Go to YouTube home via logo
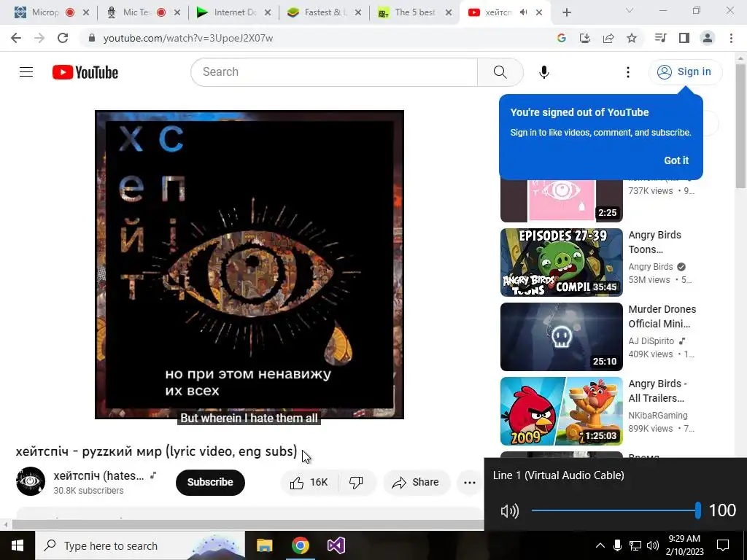 pyautogui.click(x=85, y=72)
